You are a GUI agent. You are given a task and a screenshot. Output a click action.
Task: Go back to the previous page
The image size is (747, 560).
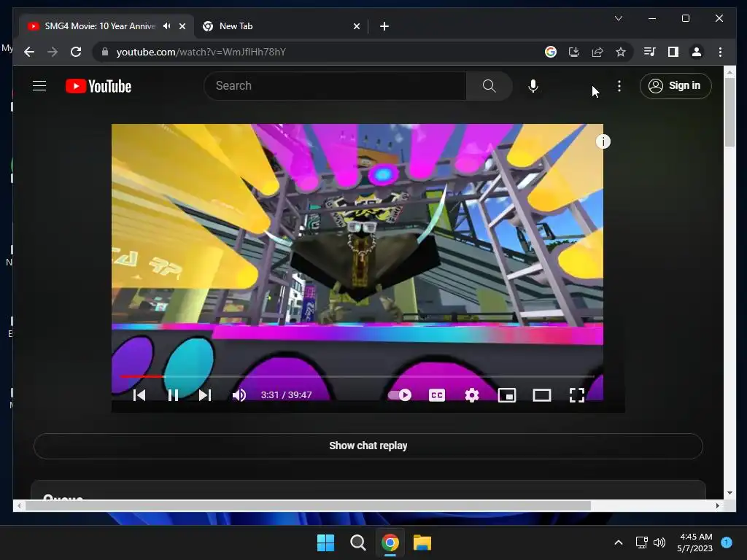(29, 52)
